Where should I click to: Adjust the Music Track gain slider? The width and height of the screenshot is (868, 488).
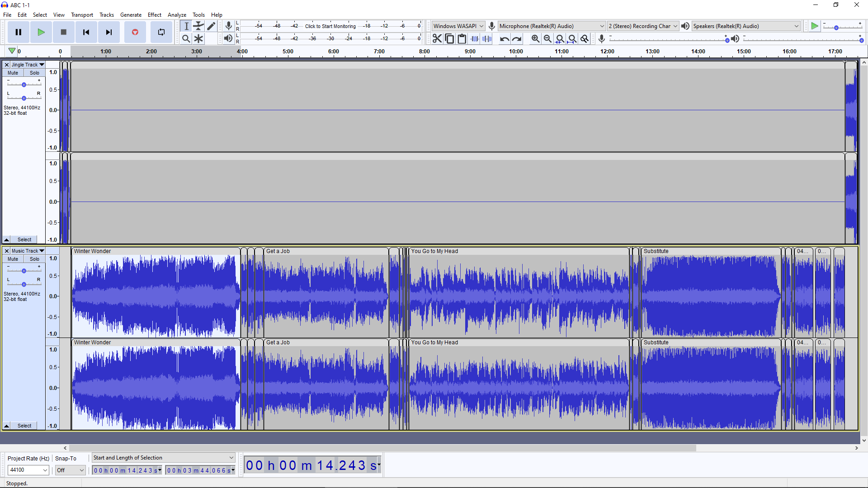tap(24, 271)
